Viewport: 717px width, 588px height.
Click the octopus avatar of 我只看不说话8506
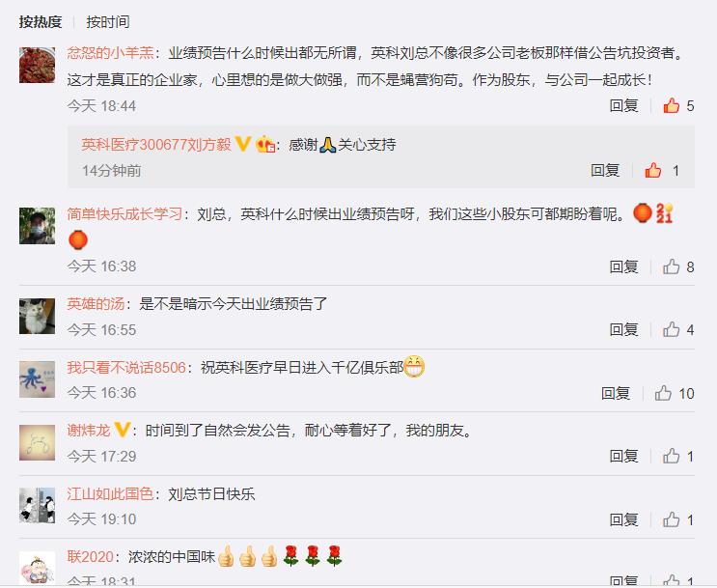click(37, 379)
